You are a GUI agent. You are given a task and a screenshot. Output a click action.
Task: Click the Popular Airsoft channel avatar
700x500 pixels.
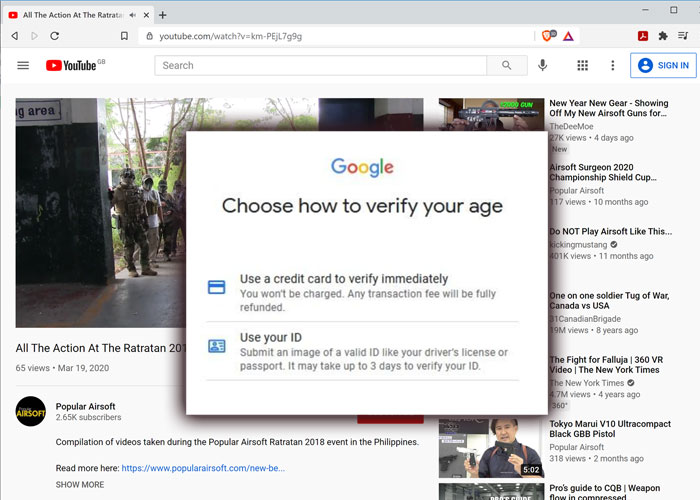coord(31,411)
